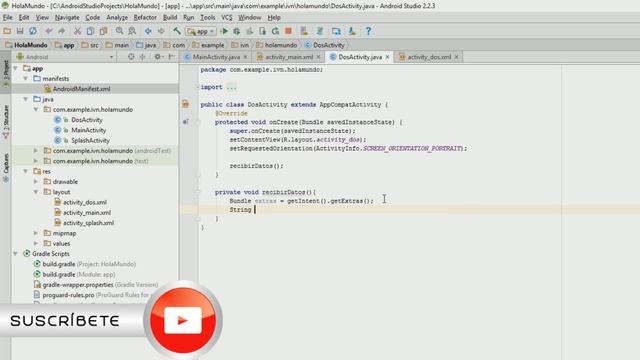640x360 pixels.
Task: Open the Navigate menu
Action: click(67, 18)
